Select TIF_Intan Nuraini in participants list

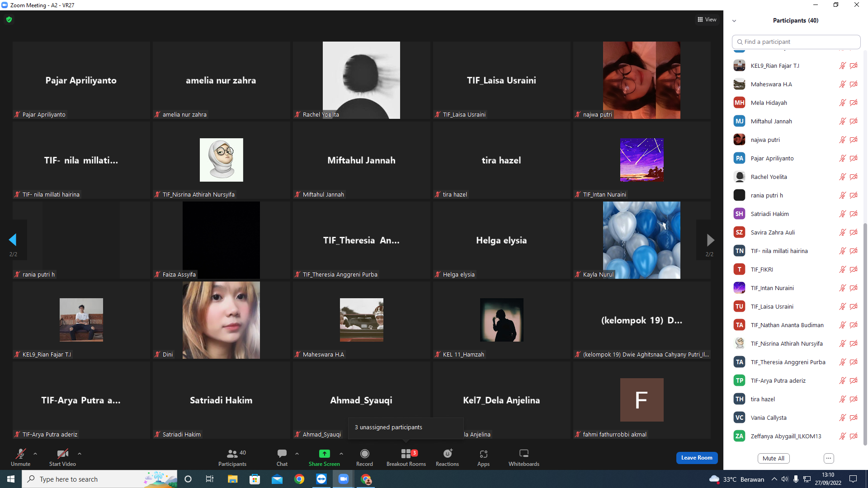(x=795, y=288)
